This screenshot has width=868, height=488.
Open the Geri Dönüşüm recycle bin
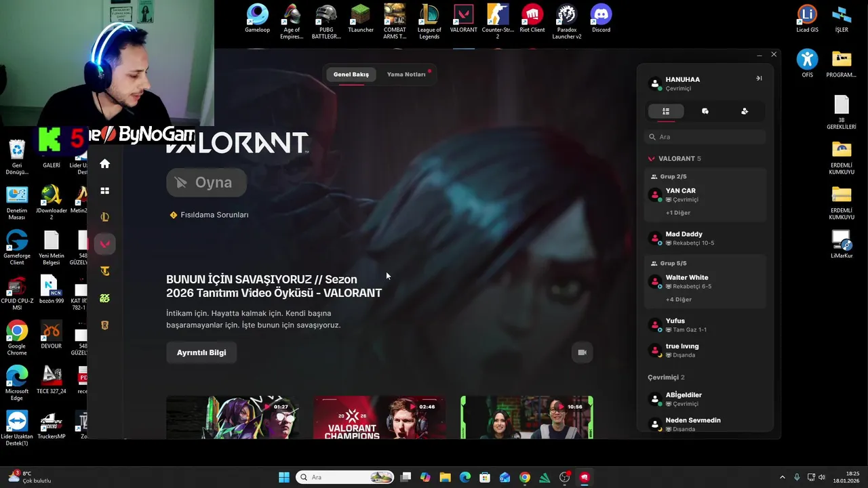click(x=17, y=157)
